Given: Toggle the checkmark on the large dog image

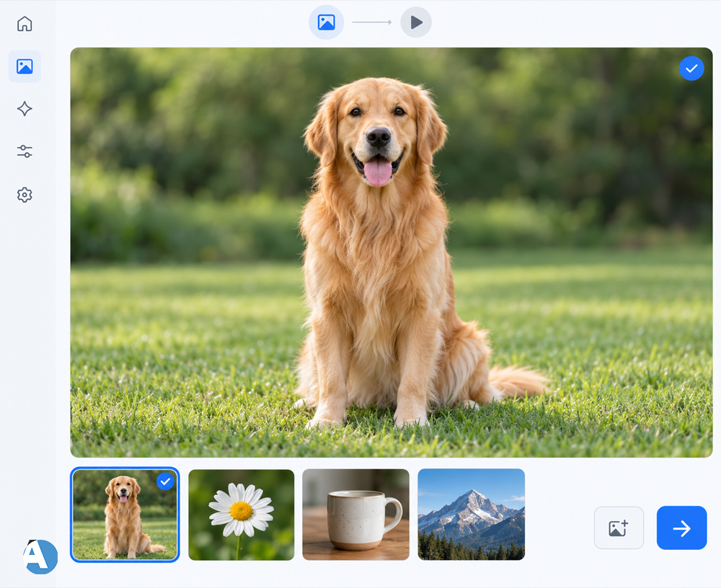Looking at the screenshot, I should [x=691, y=68].
